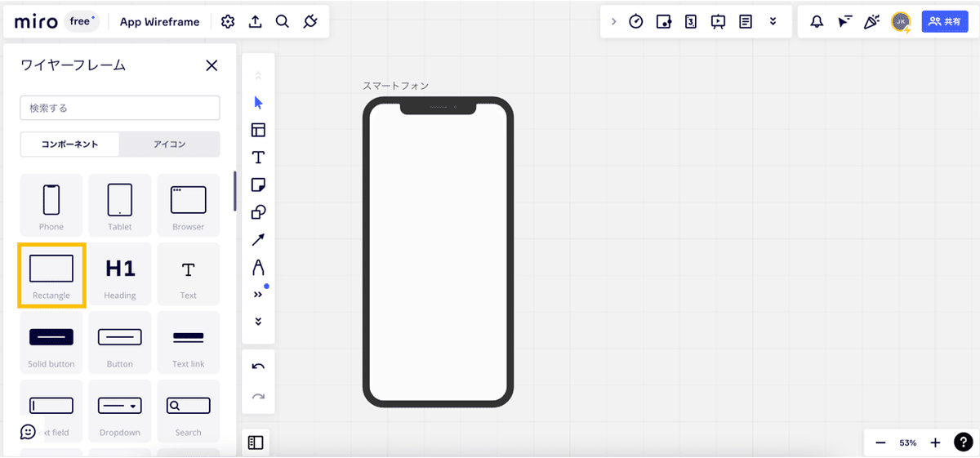This screenshot has height=458, width=980.
Task: Zoom out with minus button
Action: (880, 442)
